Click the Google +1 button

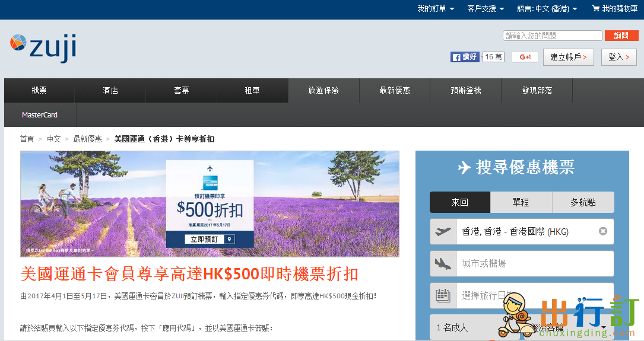525,57
